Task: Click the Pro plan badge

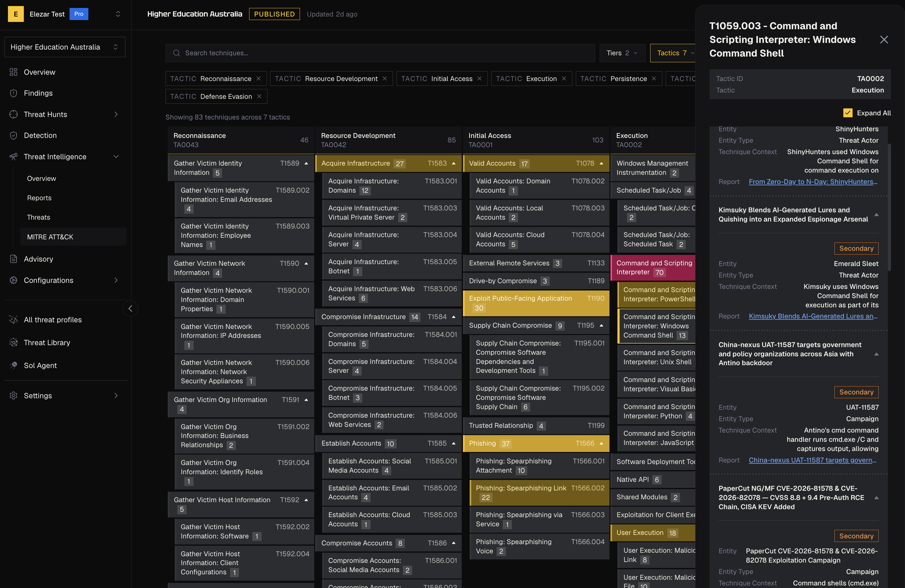Action: click(x=79, y=14)
